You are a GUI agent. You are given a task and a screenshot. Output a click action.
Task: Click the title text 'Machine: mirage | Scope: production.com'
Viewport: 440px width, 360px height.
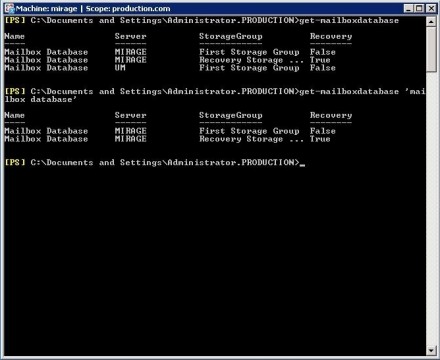(93, 9)
